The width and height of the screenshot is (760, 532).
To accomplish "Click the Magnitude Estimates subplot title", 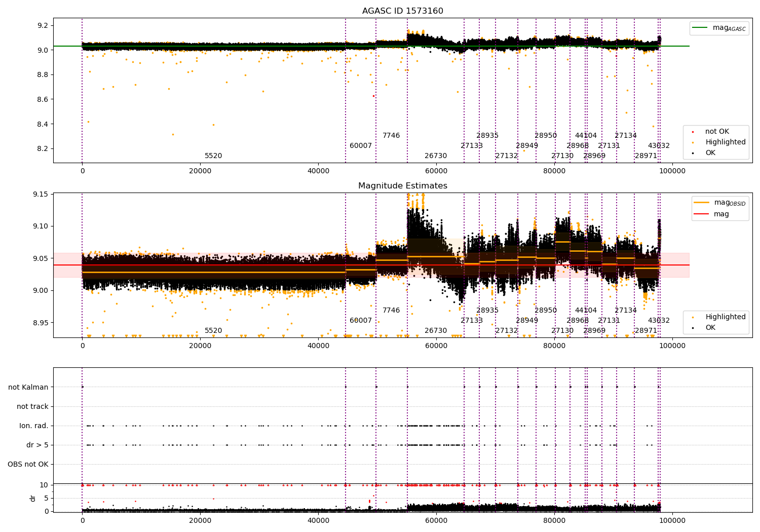I will 403,186.
